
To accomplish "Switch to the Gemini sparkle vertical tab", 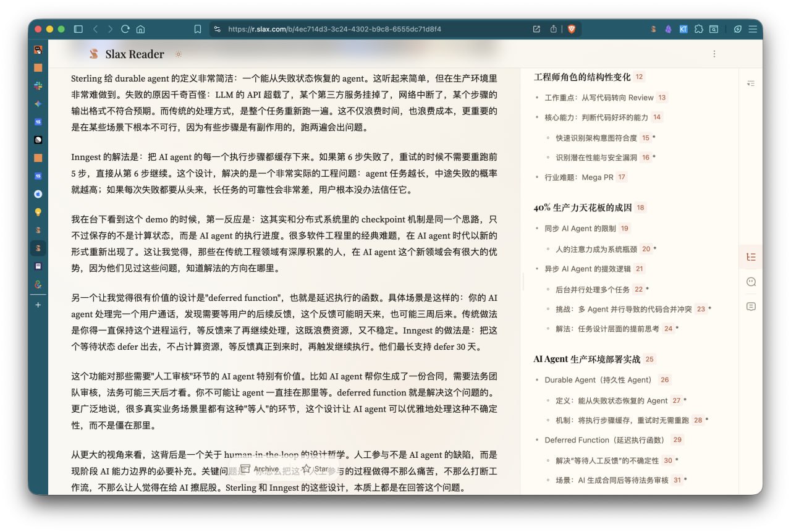I will [38, 104].
